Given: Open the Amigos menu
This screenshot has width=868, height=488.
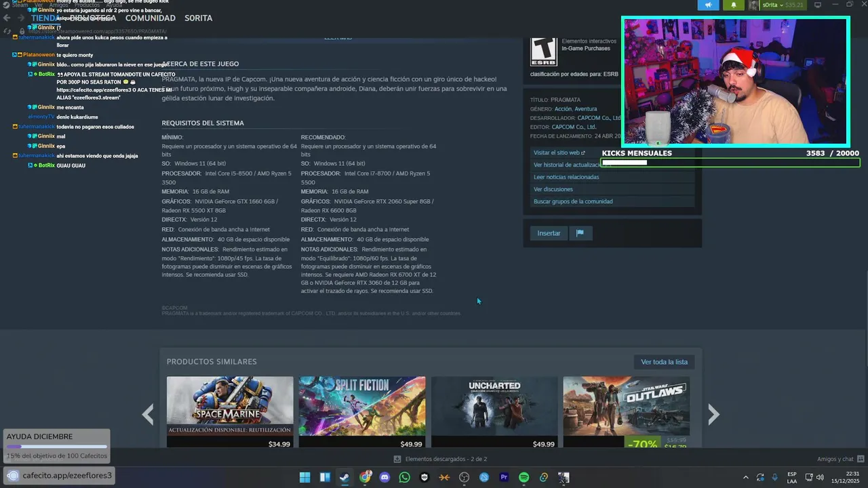Looking at the screenshot, I should coord(58,5).
